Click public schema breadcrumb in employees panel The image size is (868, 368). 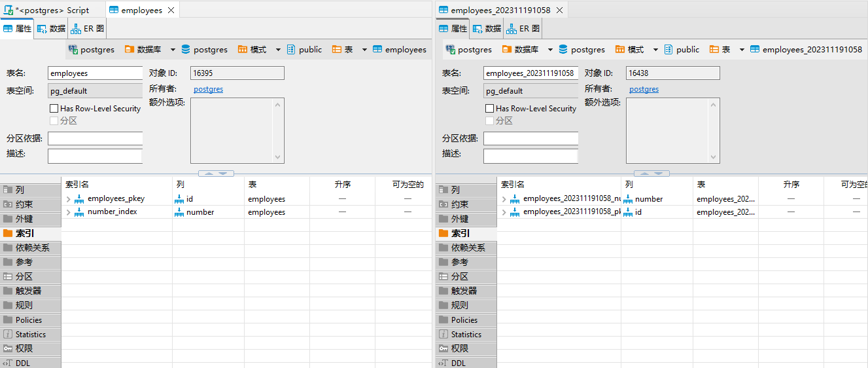pos(304,49)
